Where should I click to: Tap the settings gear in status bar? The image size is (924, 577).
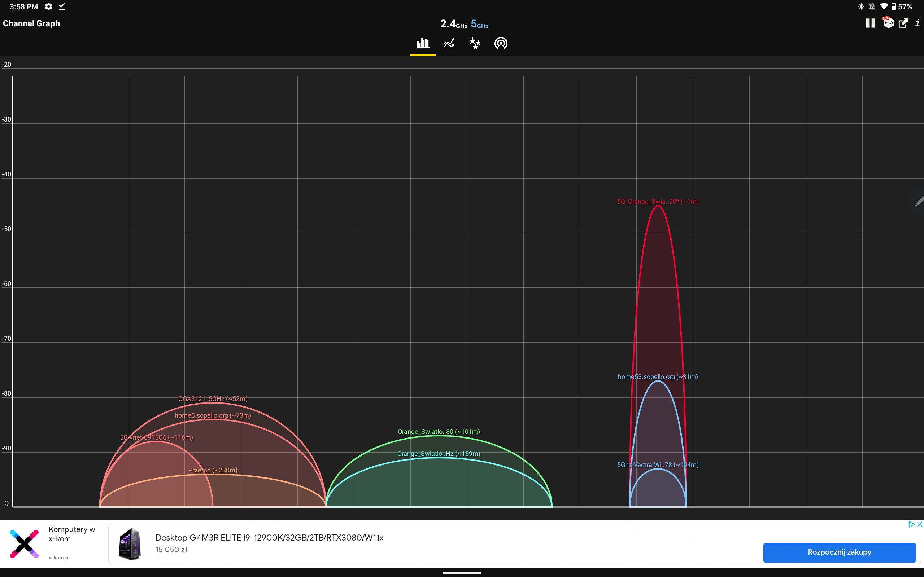click(48, 6)
